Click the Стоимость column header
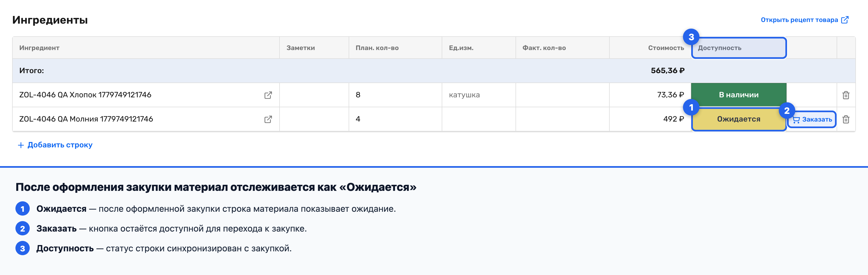The height and width of the screenshot is (275, 868). point(650,48)
